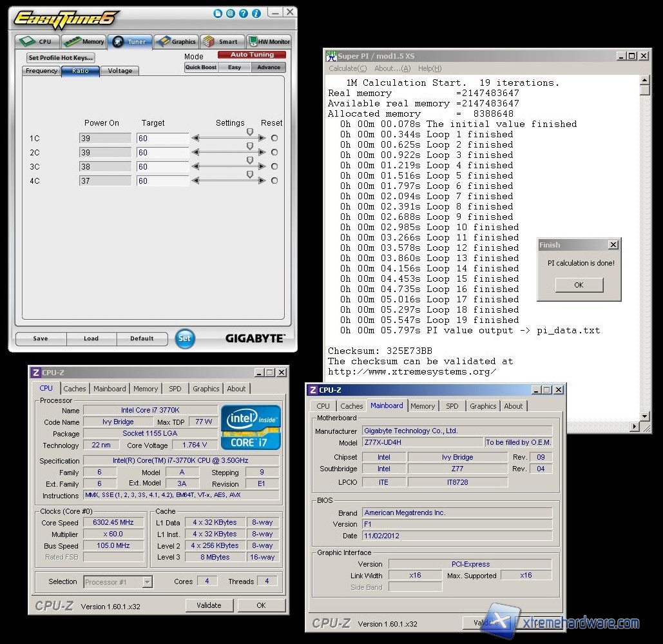Click the blue page icon in EasyTune6 header
Viewport: 663px width, 644px height.
(218, 14)
